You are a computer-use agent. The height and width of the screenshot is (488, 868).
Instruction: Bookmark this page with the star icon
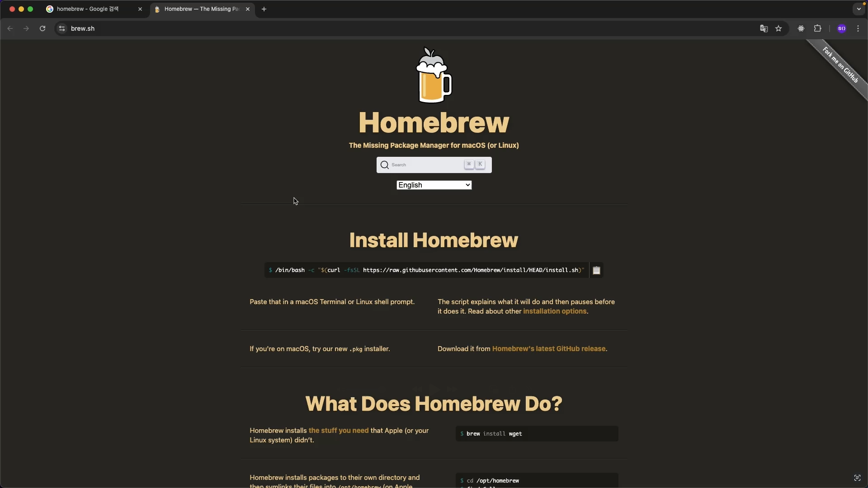(778, 28)
